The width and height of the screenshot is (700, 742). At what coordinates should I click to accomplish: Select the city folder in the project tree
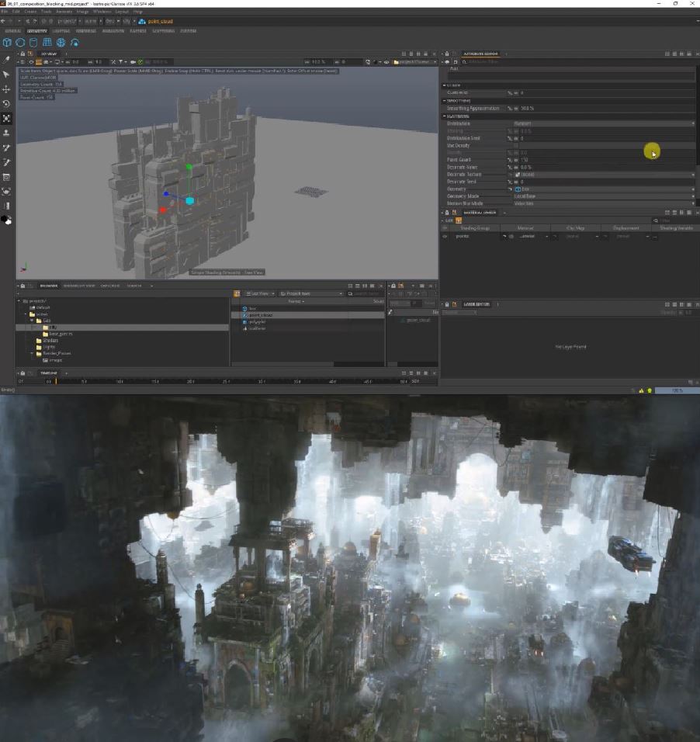click(122, 328)
